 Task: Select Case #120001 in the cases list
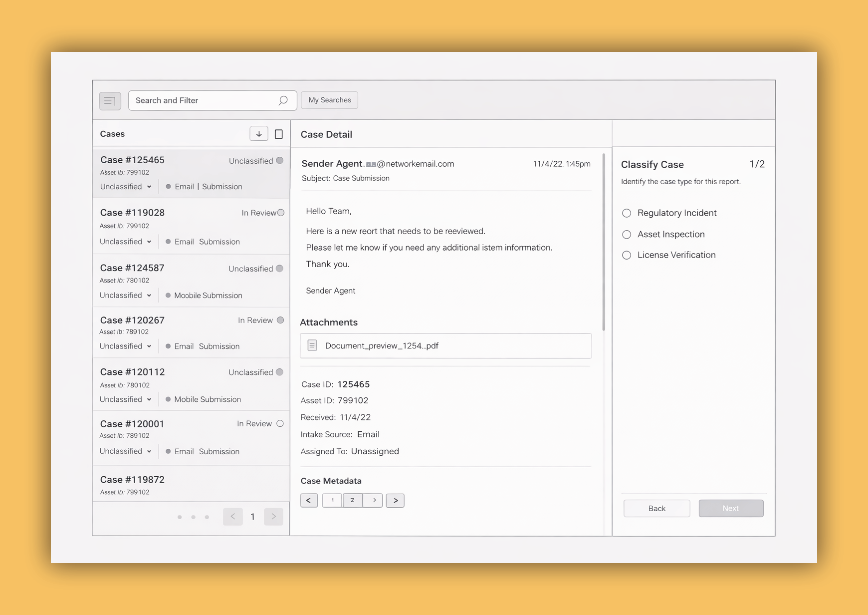[132, 424]
